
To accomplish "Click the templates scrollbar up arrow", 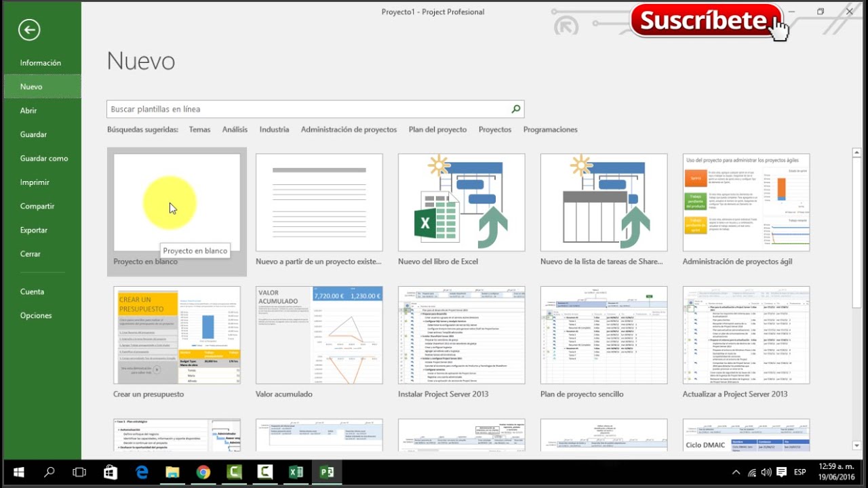I will pyautogui.click(x=856, y=153).
